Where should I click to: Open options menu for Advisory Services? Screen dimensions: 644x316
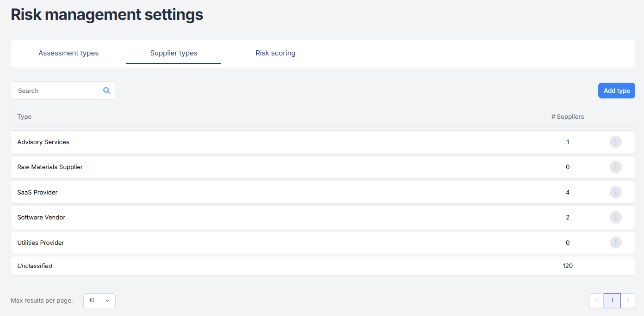[x=615, y=142]
